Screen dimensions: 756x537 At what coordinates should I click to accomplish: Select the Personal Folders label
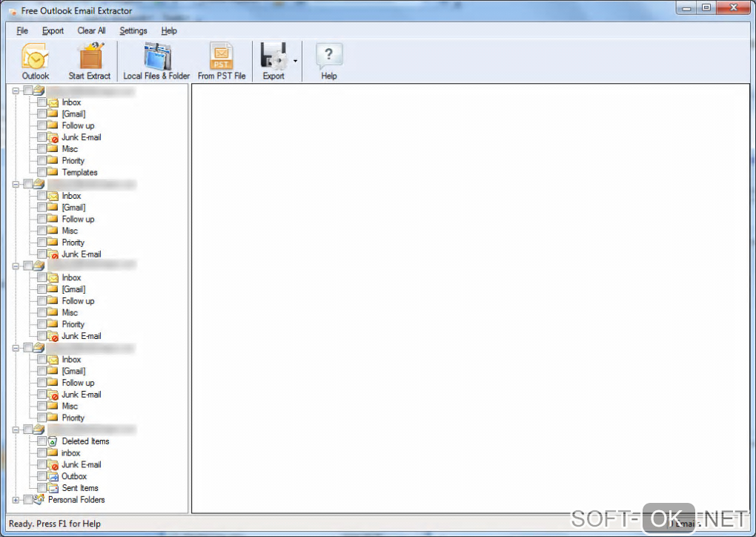pos(76,500)
